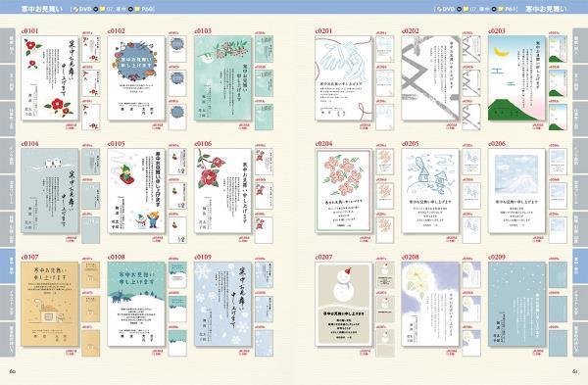588x385 pixels.
Task: Open the c0208 purple sky white flower card
Action: [x=430, y=304]
